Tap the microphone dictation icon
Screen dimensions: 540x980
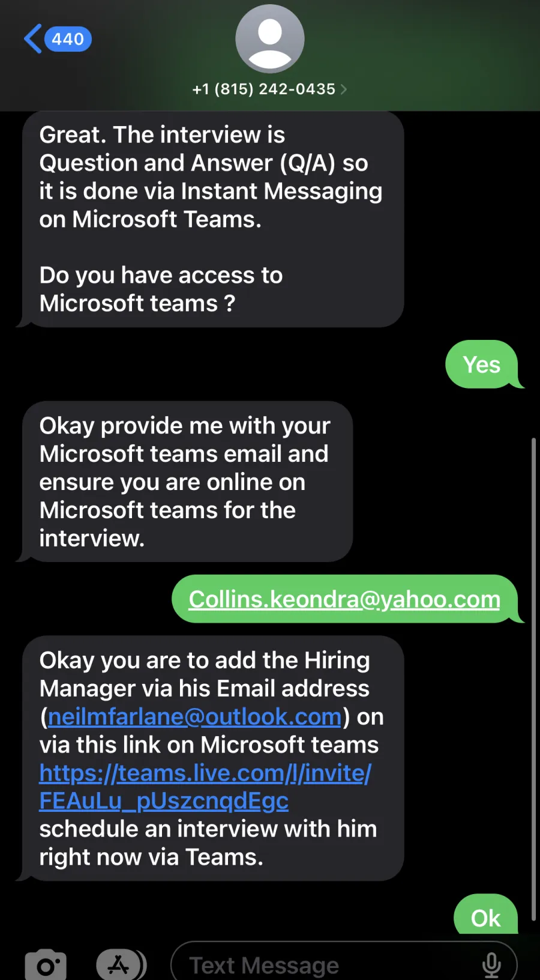491,964
